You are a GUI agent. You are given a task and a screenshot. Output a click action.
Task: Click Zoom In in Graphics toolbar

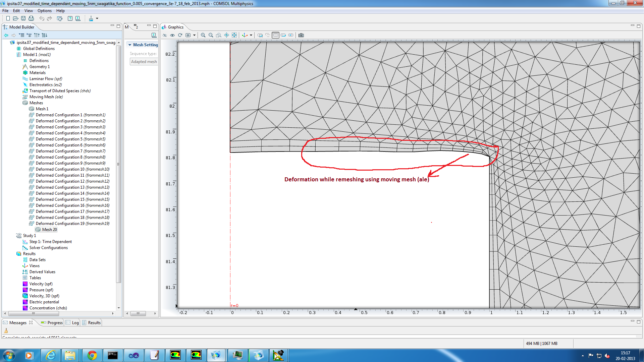[x=203, y=35]
